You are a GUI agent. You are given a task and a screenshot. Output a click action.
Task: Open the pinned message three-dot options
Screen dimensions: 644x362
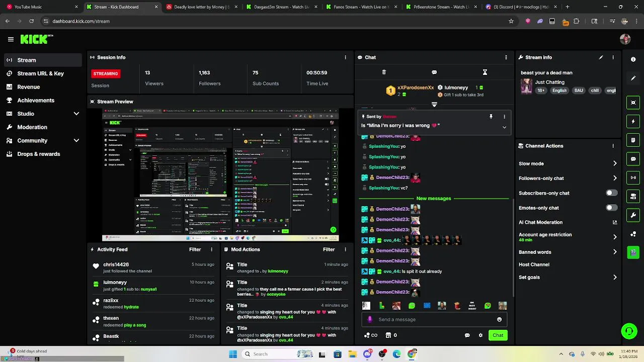click(x=504, y=117)
